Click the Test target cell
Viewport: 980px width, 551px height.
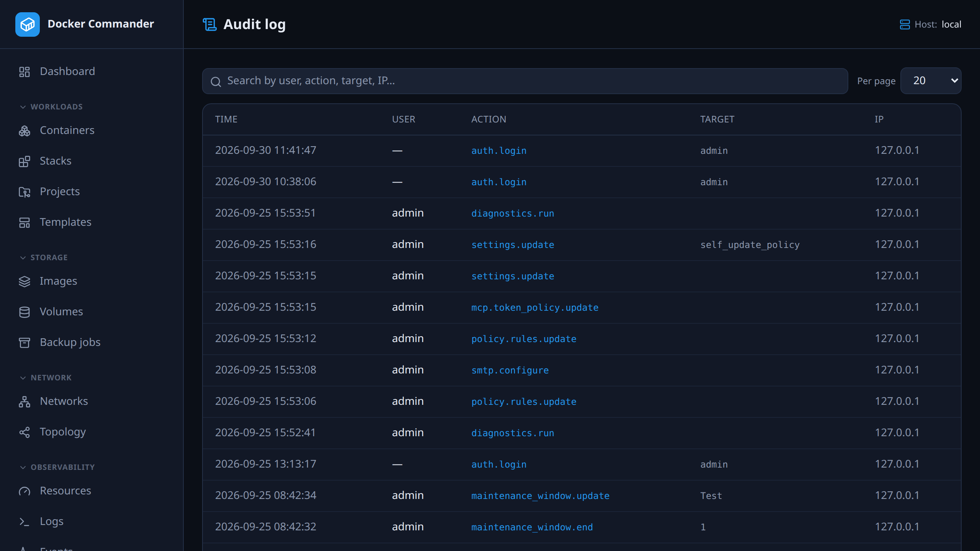711,496
